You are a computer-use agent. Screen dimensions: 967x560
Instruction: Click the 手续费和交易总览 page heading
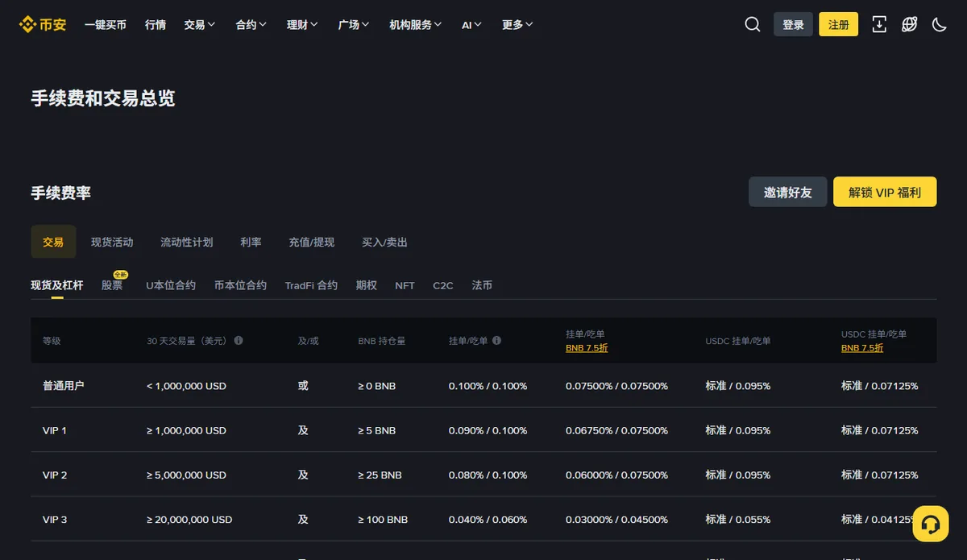[103, 98]
